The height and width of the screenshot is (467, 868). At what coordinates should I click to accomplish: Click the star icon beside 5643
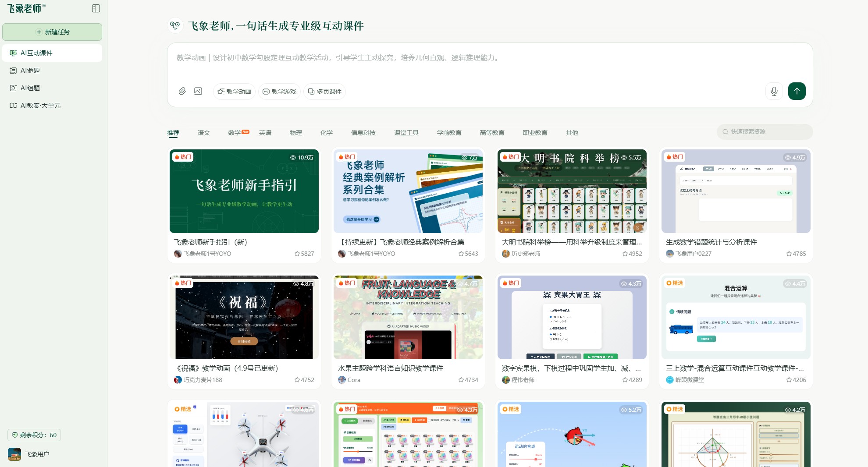tap(461, 254)
